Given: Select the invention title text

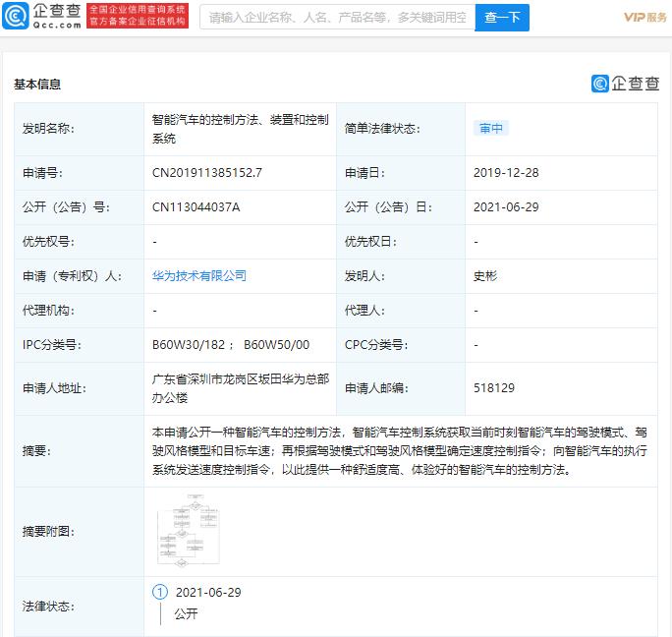Looking at the screenshot, I should click(x=241, y=129).
